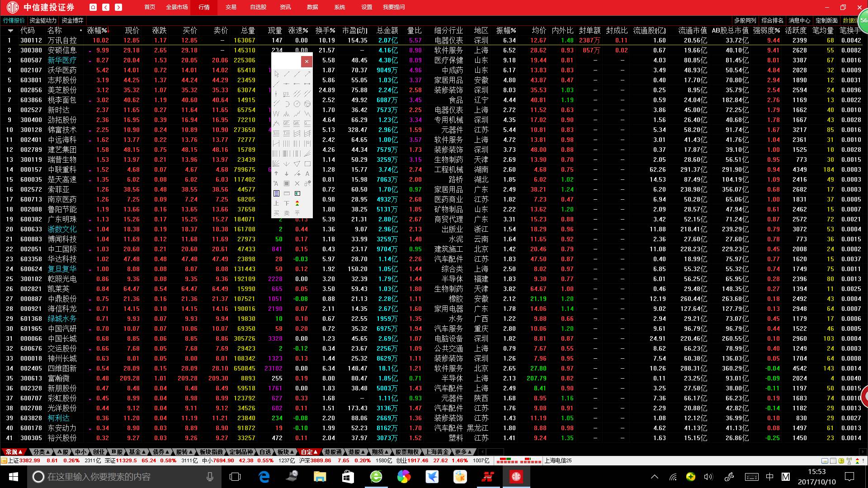The width and height of the screenshot is (868, 488).
Task: Open the 首页 menu
Action: click(x=150, y=7)
